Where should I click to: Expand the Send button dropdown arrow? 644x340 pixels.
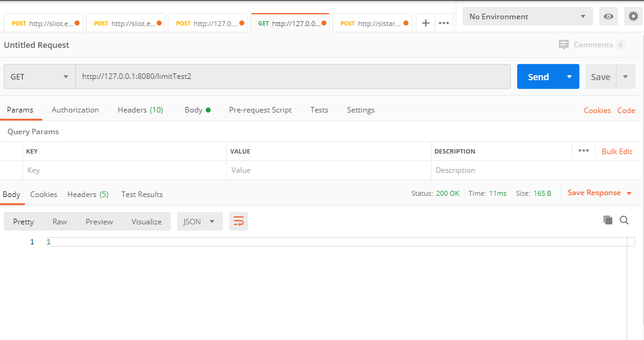point(569,76)
